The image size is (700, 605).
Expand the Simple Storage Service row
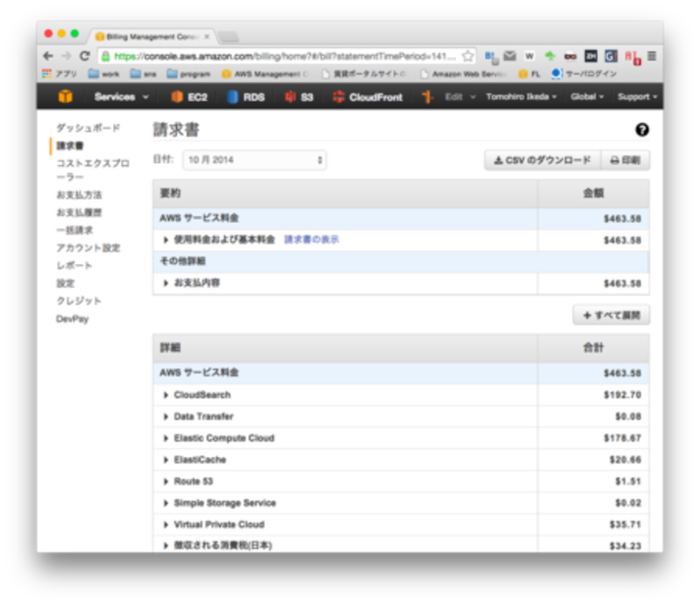point(165,503)
